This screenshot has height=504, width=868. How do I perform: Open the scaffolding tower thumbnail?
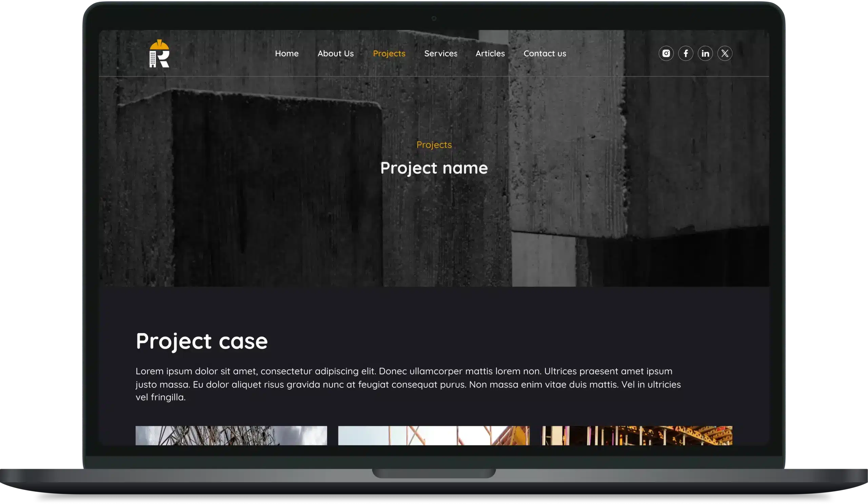(231, 435)
